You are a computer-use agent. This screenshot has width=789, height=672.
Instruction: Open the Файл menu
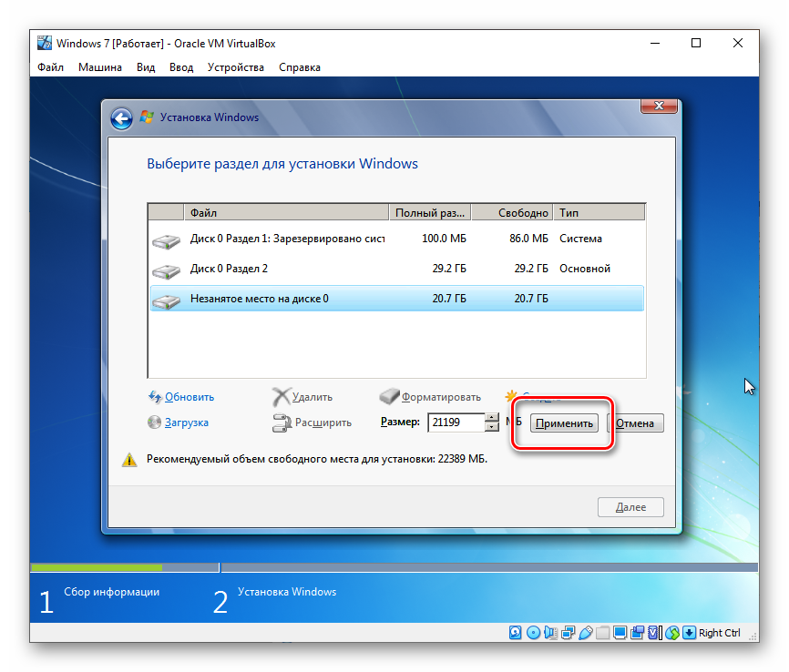pos(50,67)
